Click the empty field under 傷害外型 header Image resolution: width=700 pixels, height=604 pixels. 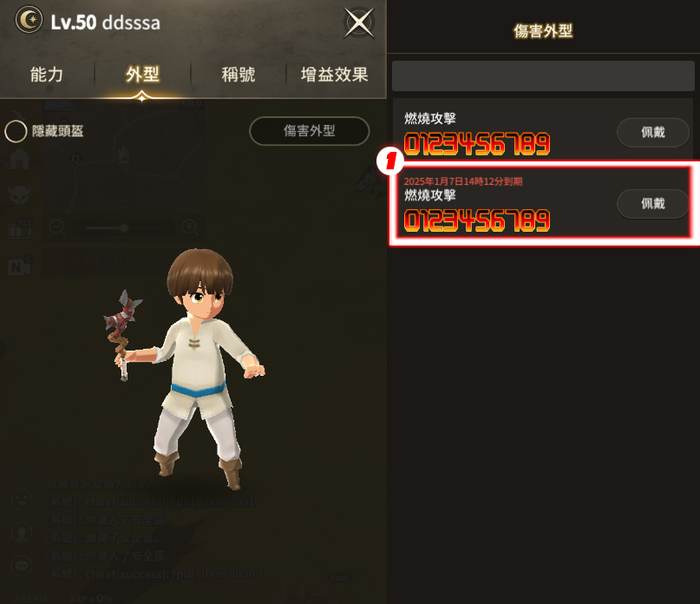[x=543, y=76]
